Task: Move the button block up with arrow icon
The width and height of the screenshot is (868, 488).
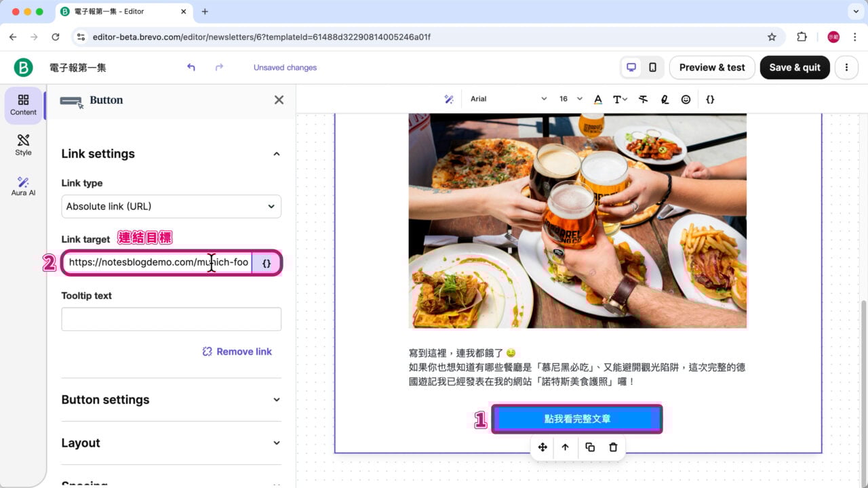Action: coord(566,447)
